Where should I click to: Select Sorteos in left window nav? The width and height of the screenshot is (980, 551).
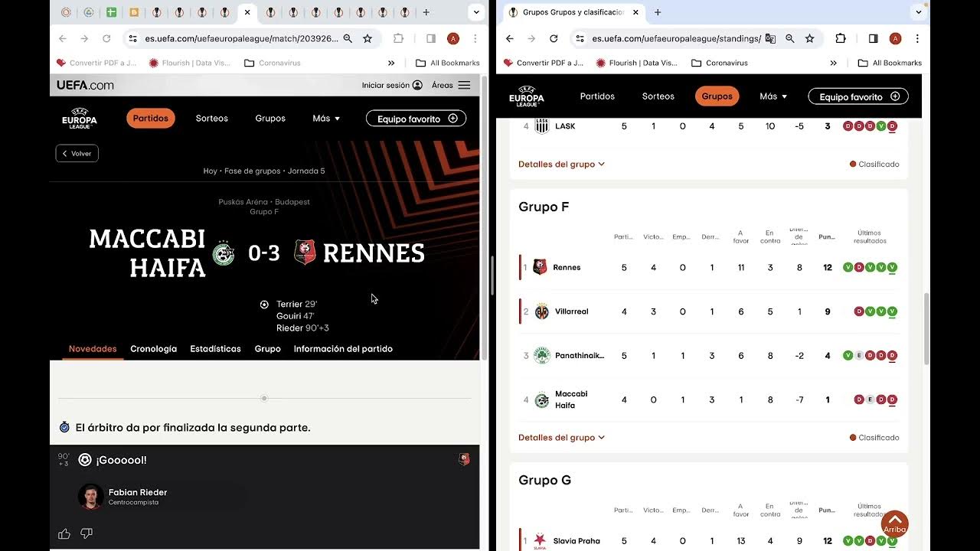[212, 118]
